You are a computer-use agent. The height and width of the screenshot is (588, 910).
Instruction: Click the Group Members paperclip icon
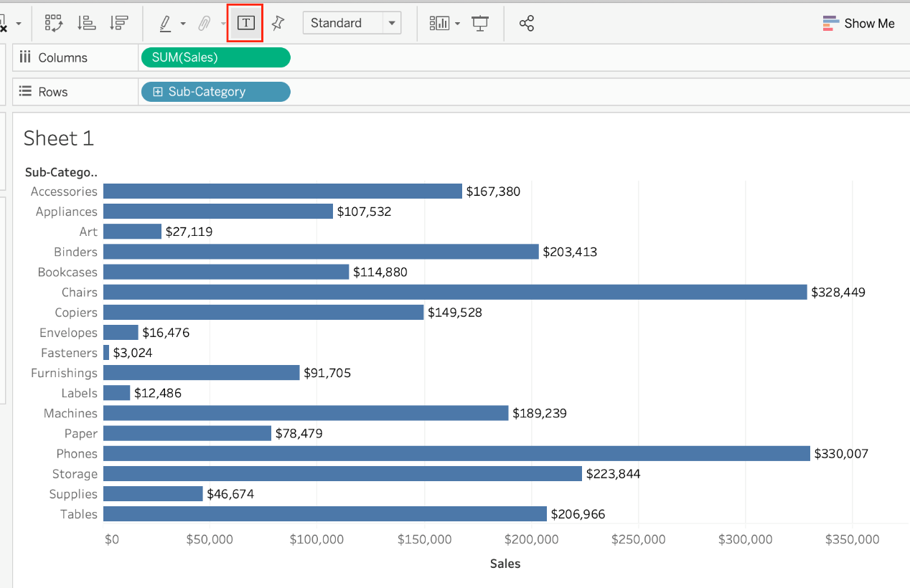pos(205,24)
